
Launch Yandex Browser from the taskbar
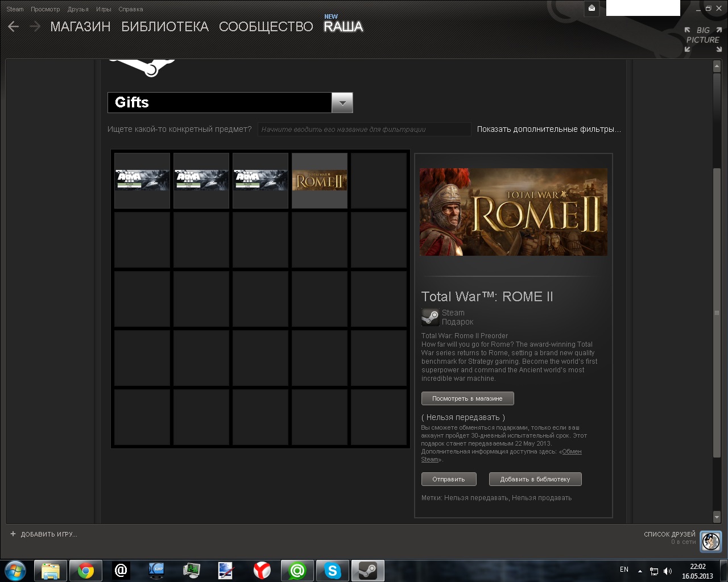click(x=262, y=570)
